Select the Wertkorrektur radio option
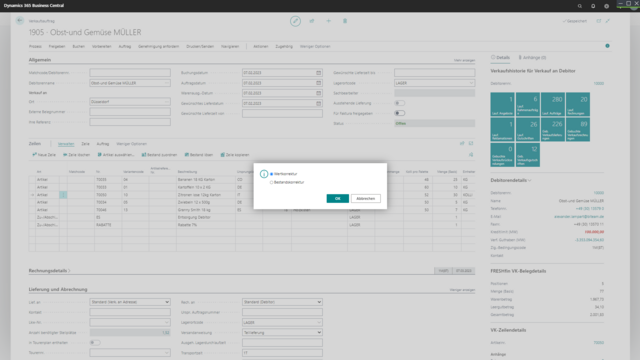Viewport: 640px width, 360px height. tap(271, 174)
